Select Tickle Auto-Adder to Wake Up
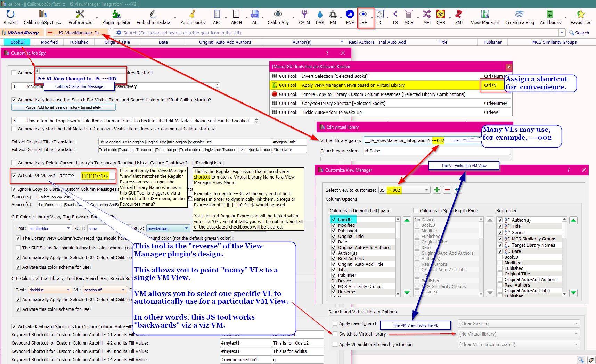This screenshot has width=596, height=364. click(x=391, y=112)
